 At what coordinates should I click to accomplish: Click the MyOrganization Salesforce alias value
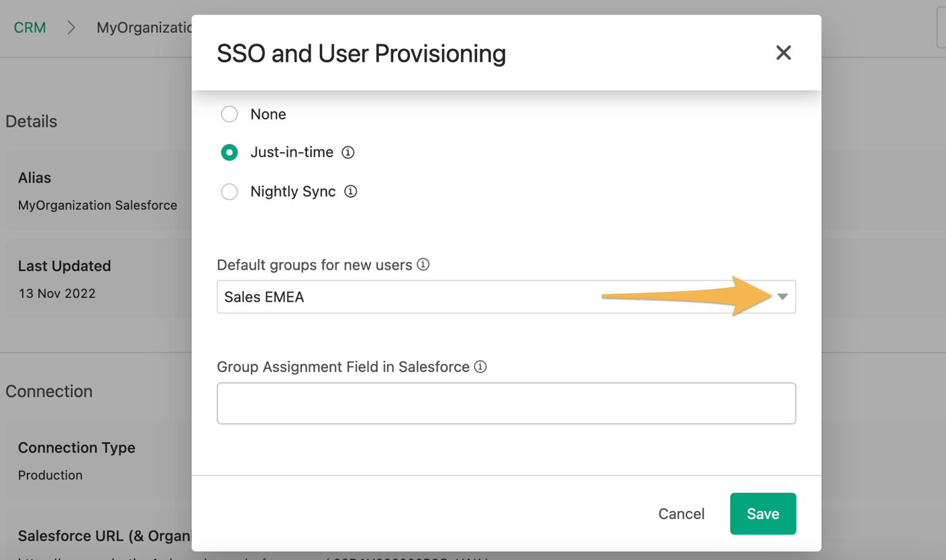click(98, 205)
